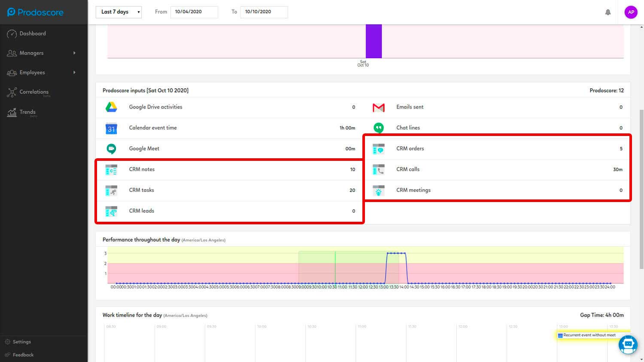Click the Hangouts Chat lines icon
The image size is (644, 362).
click(x=379, y=128)
